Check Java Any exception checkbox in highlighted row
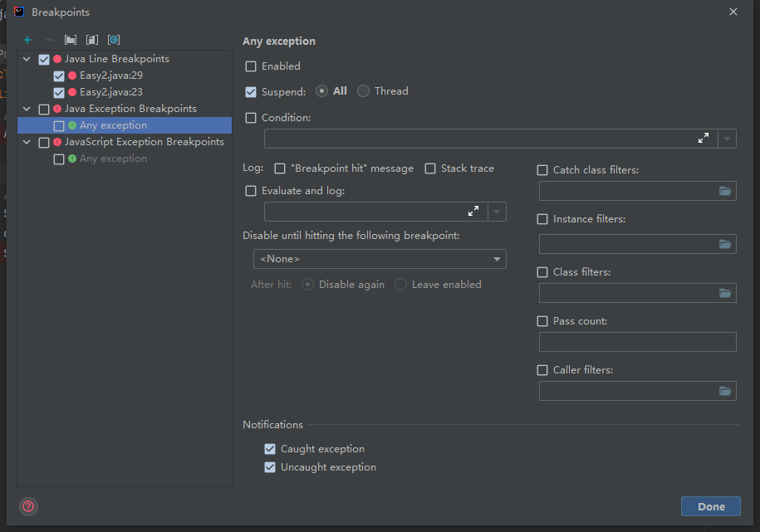 [59, 126]
